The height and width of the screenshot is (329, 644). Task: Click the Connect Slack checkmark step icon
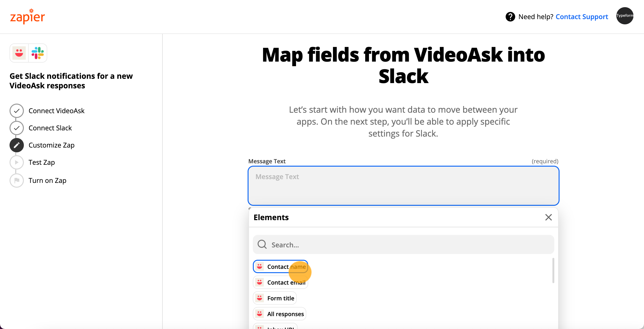[x=16, y=128]
